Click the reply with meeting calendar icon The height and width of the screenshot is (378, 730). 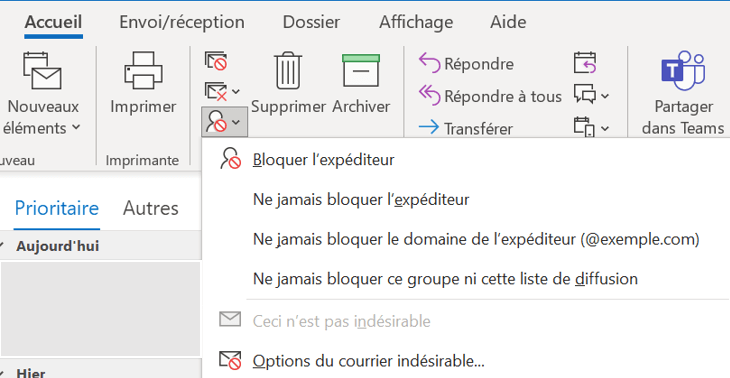[x=585, y=63]
